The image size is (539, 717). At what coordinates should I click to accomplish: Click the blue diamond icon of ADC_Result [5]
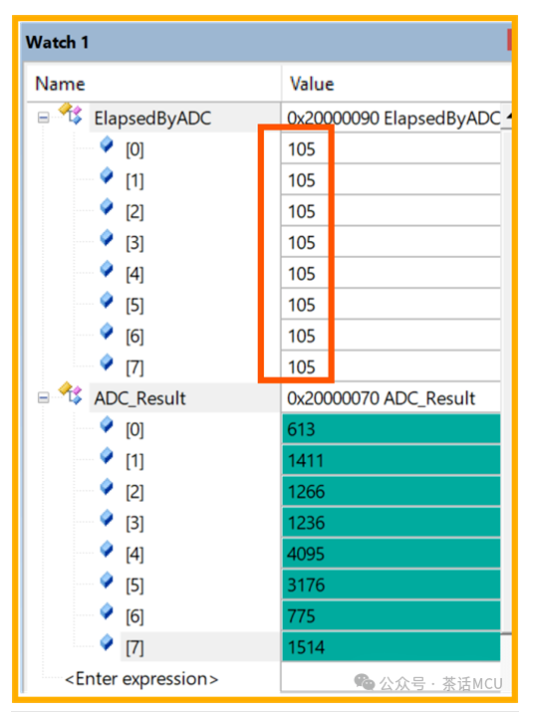click(107, 580)
